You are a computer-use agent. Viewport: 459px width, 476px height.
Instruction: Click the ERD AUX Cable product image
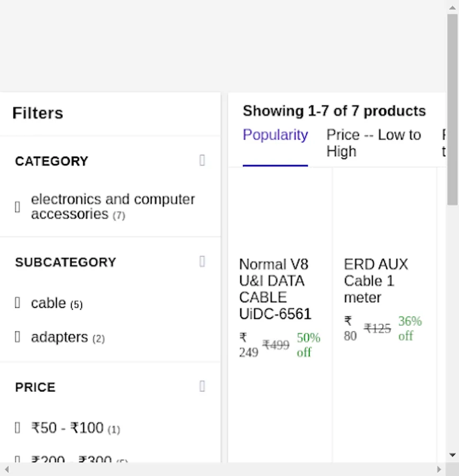tap(384, 212)
